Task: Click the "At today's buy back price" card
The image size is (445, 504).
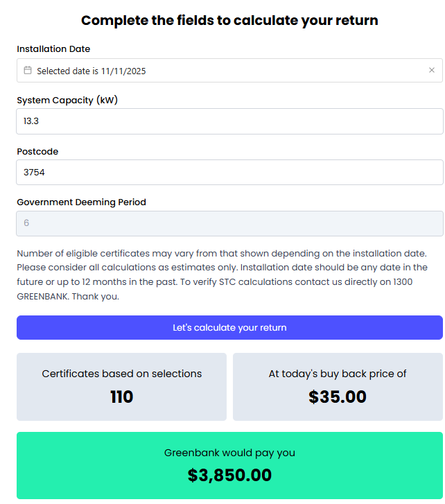Action: coord(338,386)
